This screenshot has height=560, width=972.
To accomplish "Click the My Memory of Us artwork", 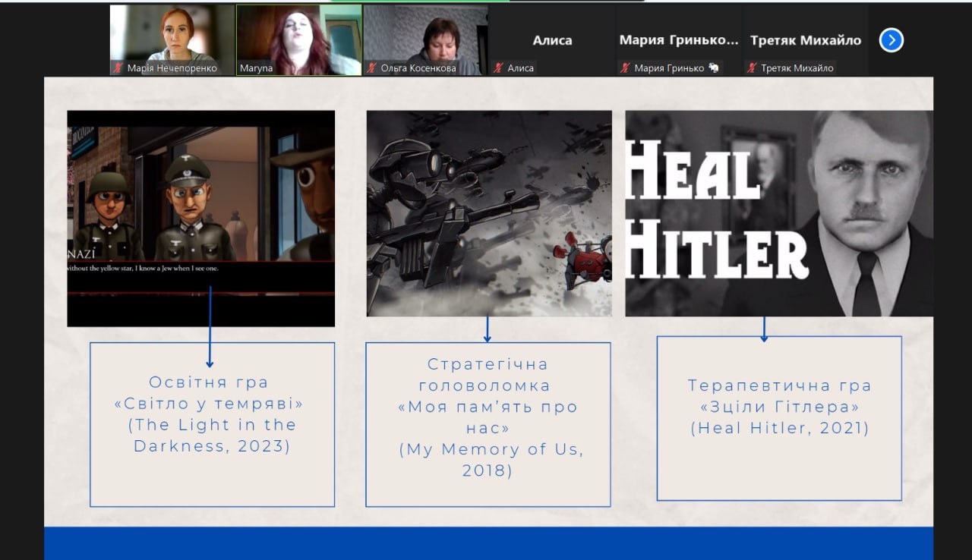I will (489, 213).
